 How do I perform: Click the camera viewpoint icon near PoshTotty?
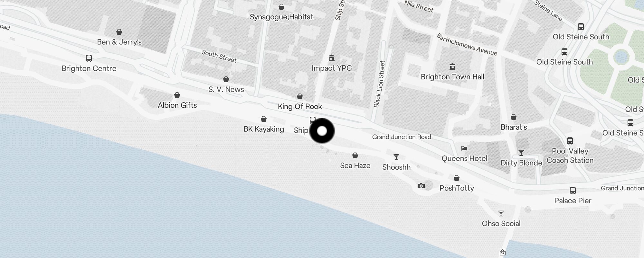click(421, 186)
